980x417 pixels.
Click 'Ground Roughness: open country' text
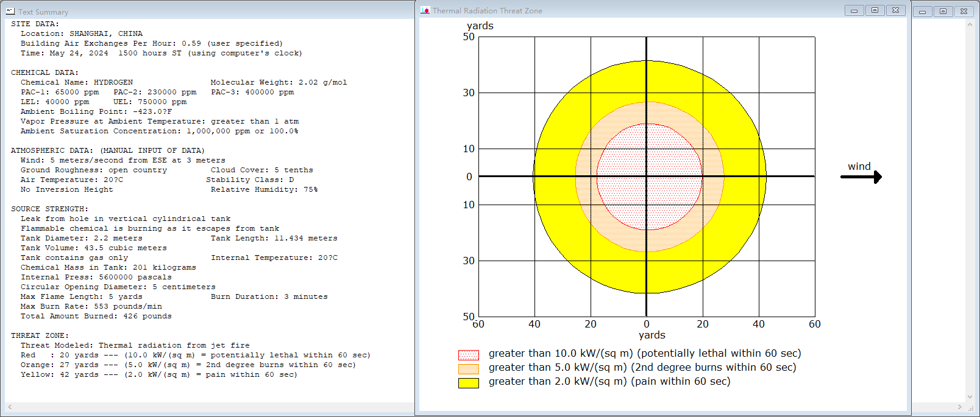[94, 170]
